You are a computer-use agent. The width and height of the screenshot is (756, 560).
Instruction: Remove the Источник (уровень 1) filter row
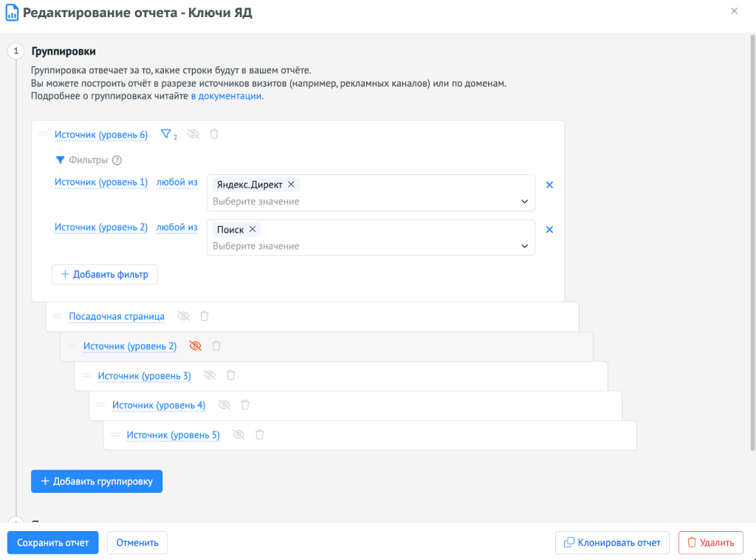[549, 185]
